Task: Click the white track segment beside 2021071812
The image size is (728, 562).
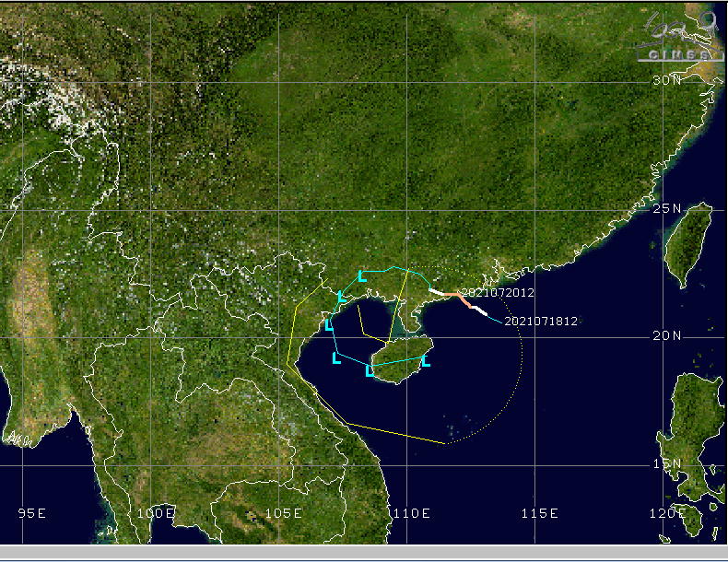Action: 478,310
